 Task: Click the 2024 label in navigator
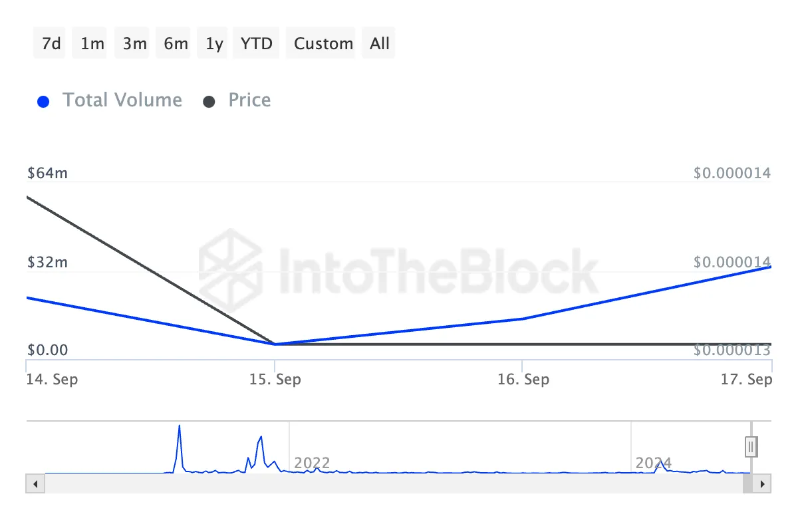click(654, 463)
